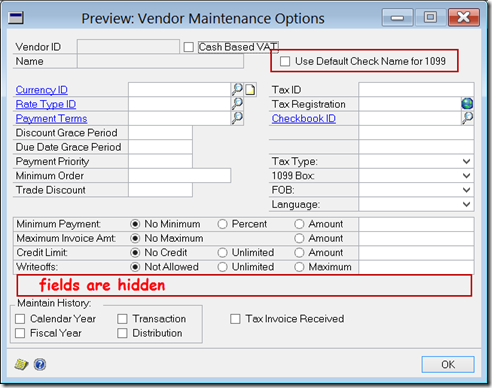The width and height of the screenshot is (492, 388).
Task: Open the FOB dropdown
Action: (x=466, y=190)
